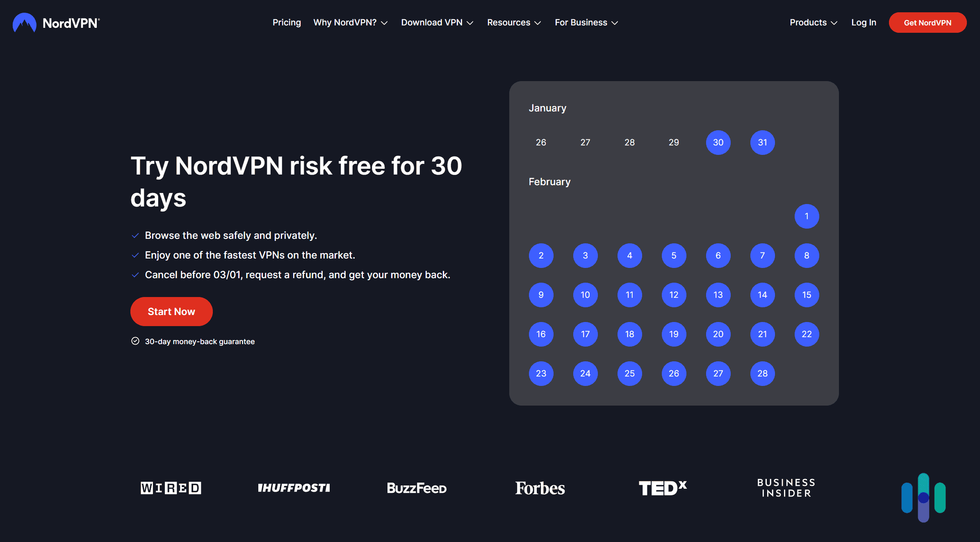Expand the For Business dropdown menu
Viewport: 980px width, 542px height.
[x=586, y=22]
